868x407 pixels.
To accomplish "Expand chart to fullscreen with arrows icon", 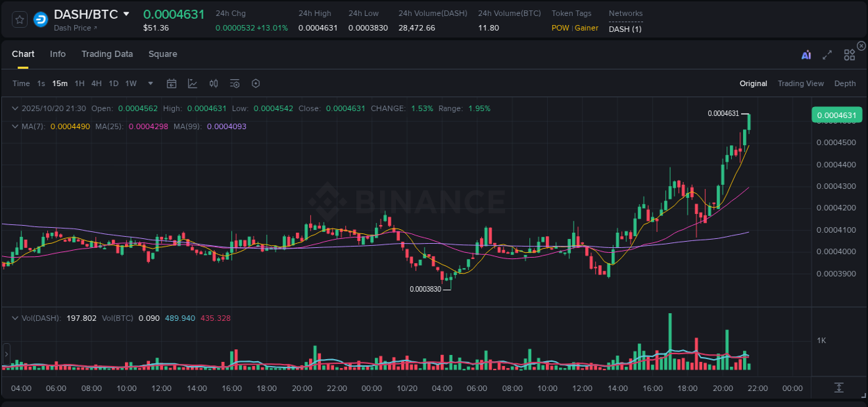I will point(826,53).
